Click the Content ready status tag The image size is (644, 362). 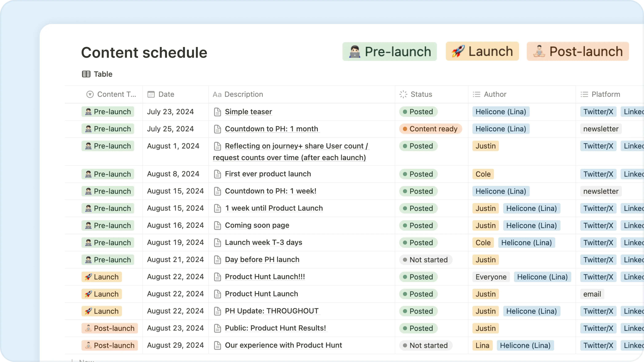(x=431, y=129)
